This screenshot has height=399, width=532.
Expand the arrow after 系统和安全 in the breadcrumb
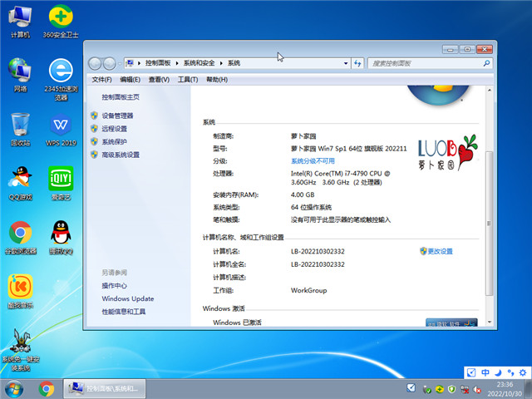coord(222,63)
